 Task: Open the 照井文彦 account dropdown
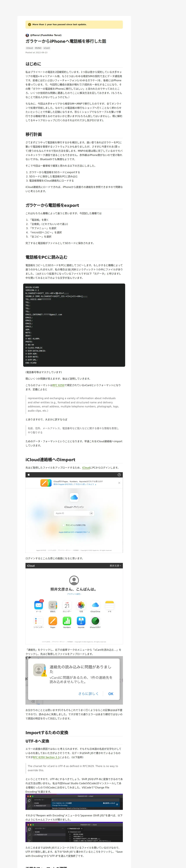[115, 566]
